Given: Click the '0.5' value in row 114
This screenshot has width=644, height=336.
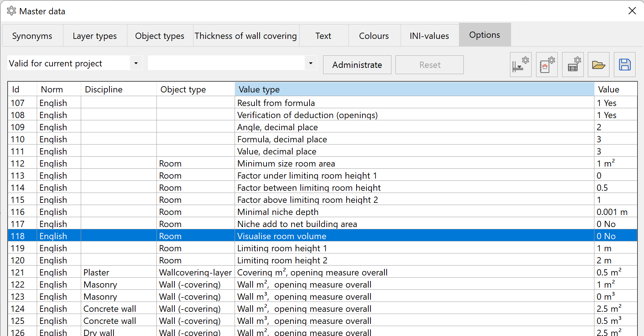Looking at the screenshot, I should pyautogui.click(x=616, y=187).
